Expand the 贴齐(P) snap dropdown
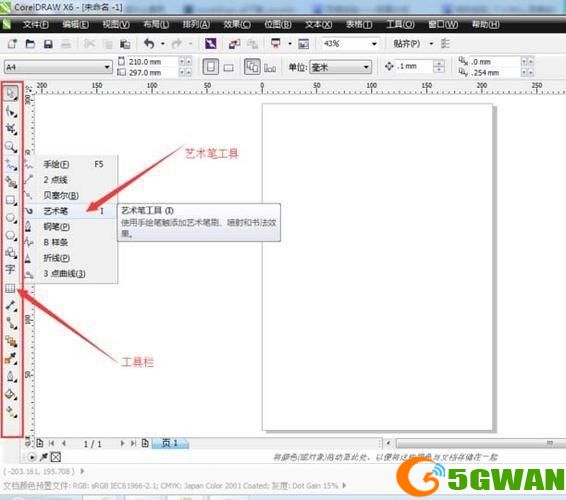 [x=431, y=44]
